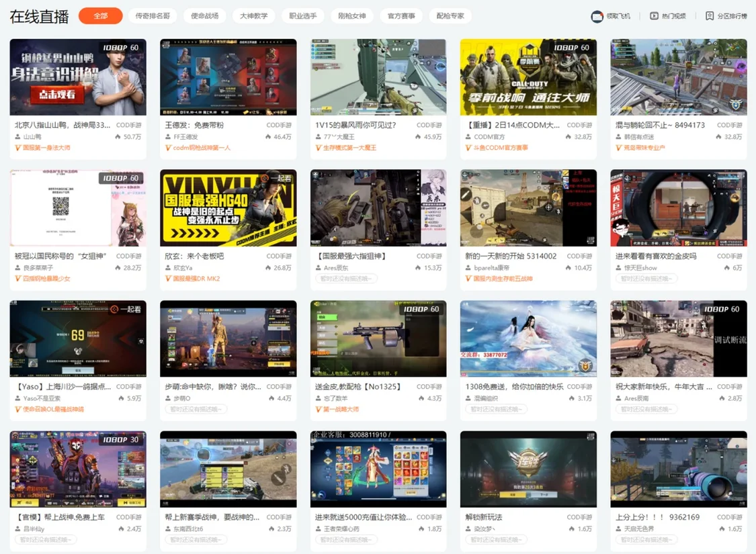Select the 全部 filter tab
The image size is (756, 554).
tap(100, 16)
